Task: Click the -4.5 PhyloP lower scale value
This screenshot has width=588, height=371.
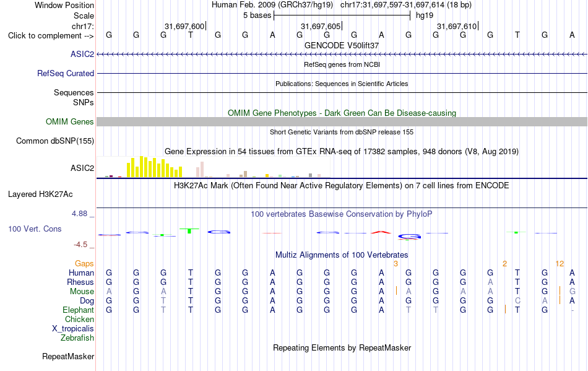Action: coord(80,245)
